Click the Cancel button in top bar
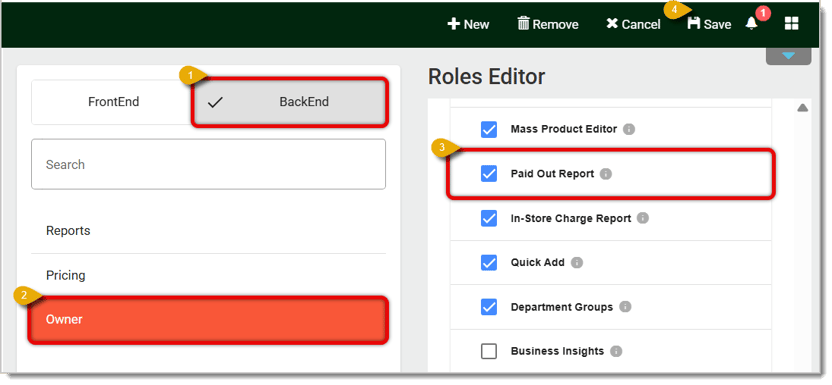 (x=633, y=24)
